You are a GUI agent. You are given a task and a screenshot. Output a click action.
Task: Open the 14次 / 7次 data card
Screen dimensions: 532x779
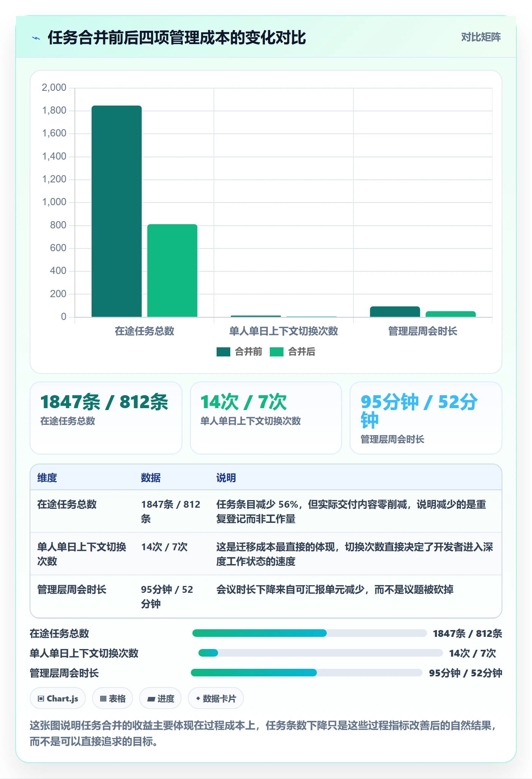pos(266,418)
